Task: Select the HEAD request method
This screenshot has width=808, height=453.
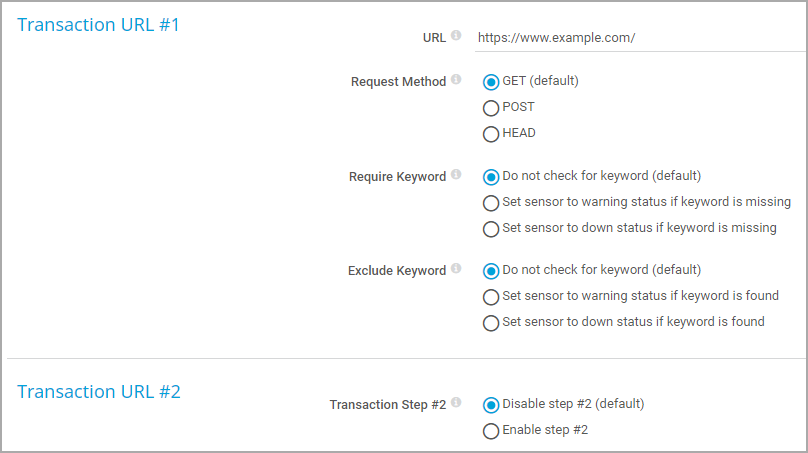Action: [491, 134]
